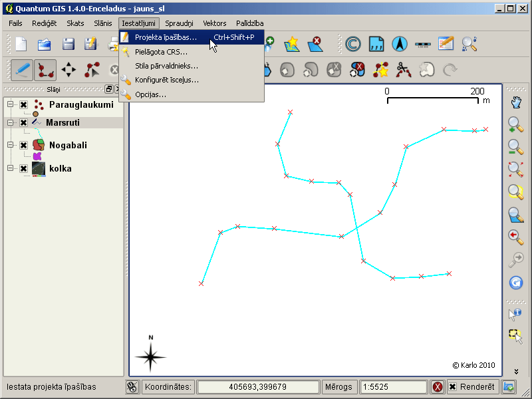This screenshot has width=532, height=399.
Task: Select the Identify Features cursor tool
Action: pyautogui.click(x=515, y=315)
